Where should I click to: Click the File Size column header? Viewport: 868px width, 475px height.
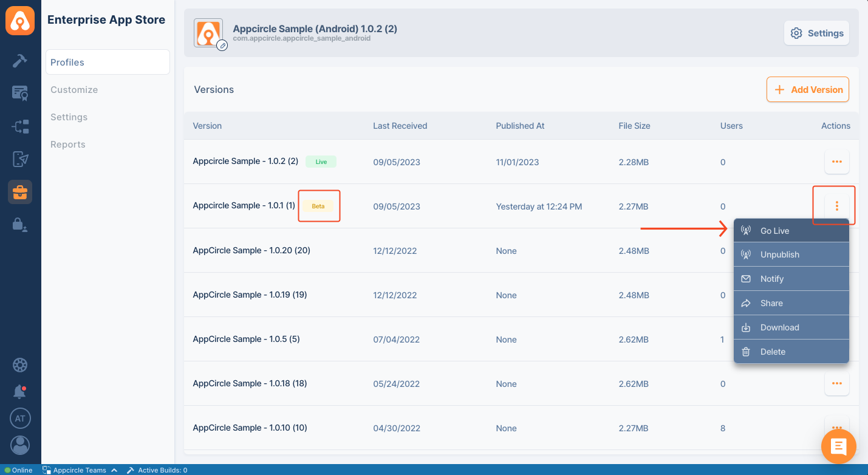point(634,126)
